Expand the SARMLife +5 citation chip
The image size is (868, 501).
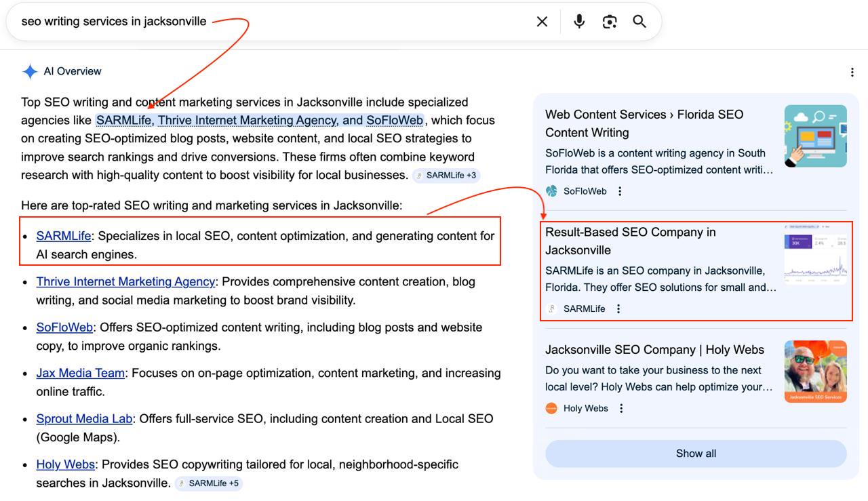point(208,483)
